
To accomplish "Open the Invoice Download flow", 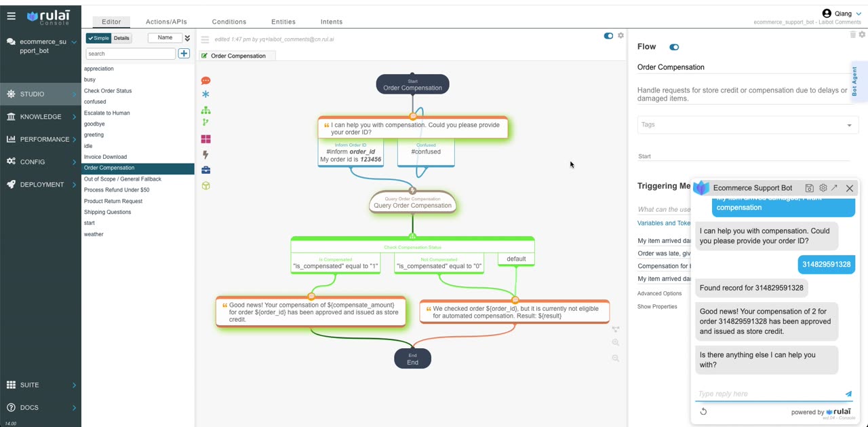I will coord(105,157).
